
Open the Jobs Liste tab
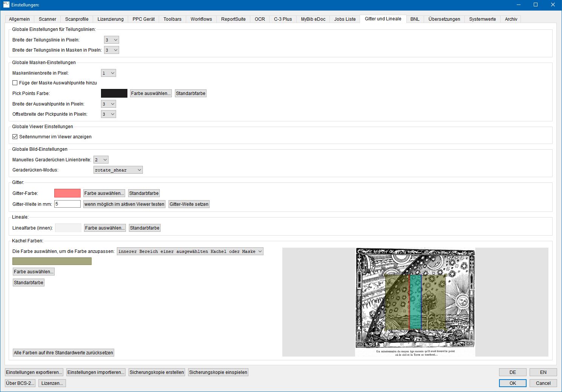pos(345,19)
